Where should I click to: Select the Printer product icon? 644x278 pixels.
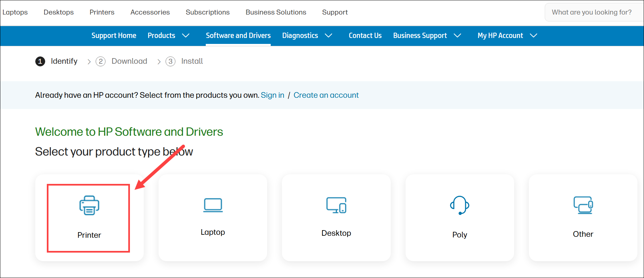(89, 205)
